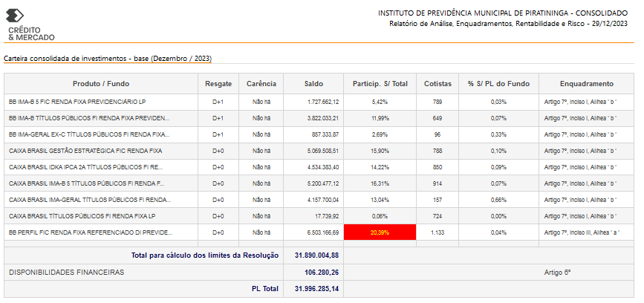Select saldo value 3.822.033,21
This screenshot has width=644, height=303.
(323, 118)
